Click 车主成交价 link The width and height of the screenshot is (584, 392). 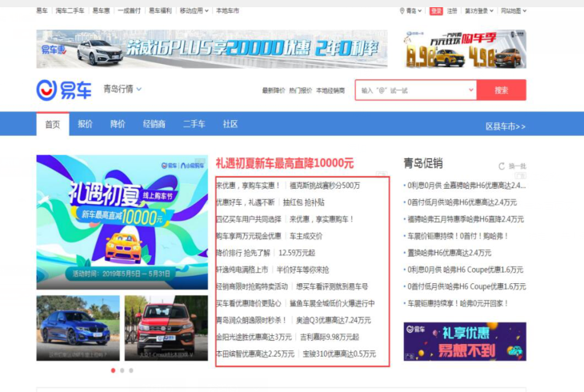pos(306,236)
